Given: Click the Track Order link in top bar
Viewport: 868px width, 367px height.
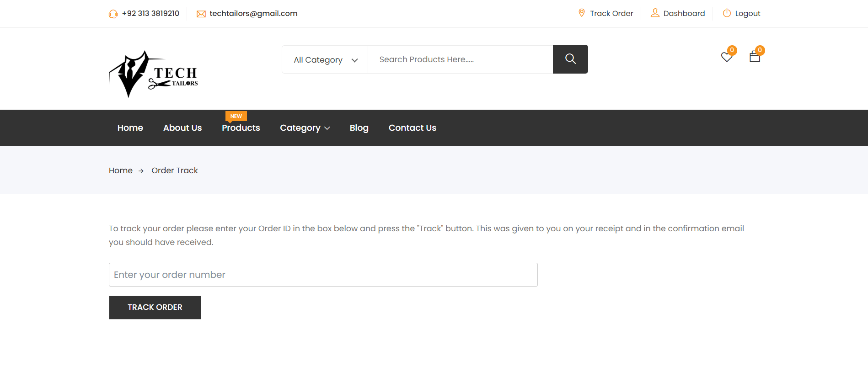Looking at the screenshot, I should (611, 13).
